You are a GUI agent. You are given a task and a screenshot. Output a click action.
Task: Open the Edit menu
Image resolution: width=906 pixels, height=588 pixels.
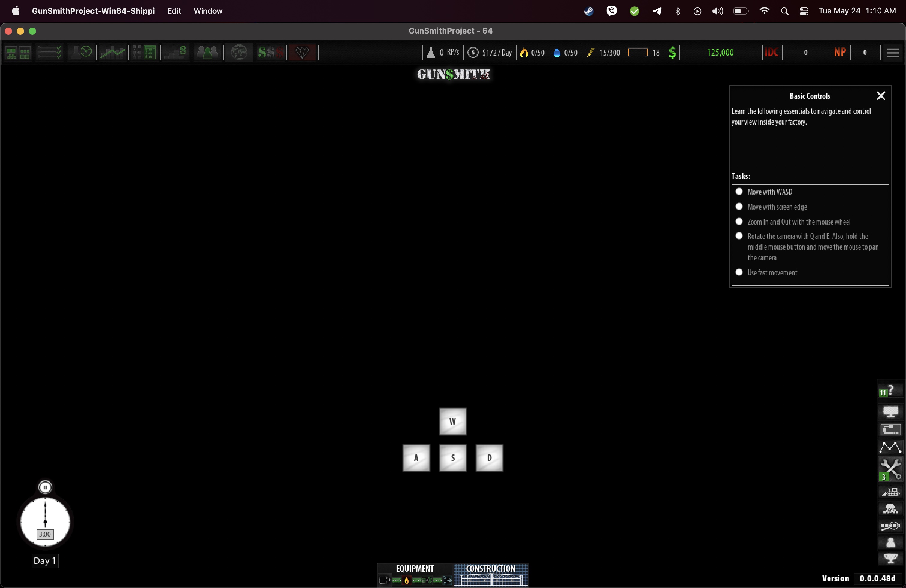(x=174, y=11)
